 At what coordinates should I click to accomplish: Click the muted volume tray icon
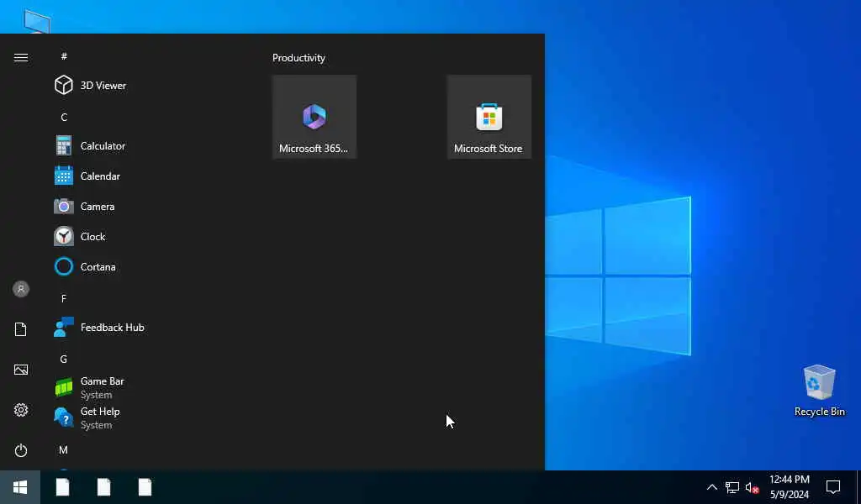point(753,487)
